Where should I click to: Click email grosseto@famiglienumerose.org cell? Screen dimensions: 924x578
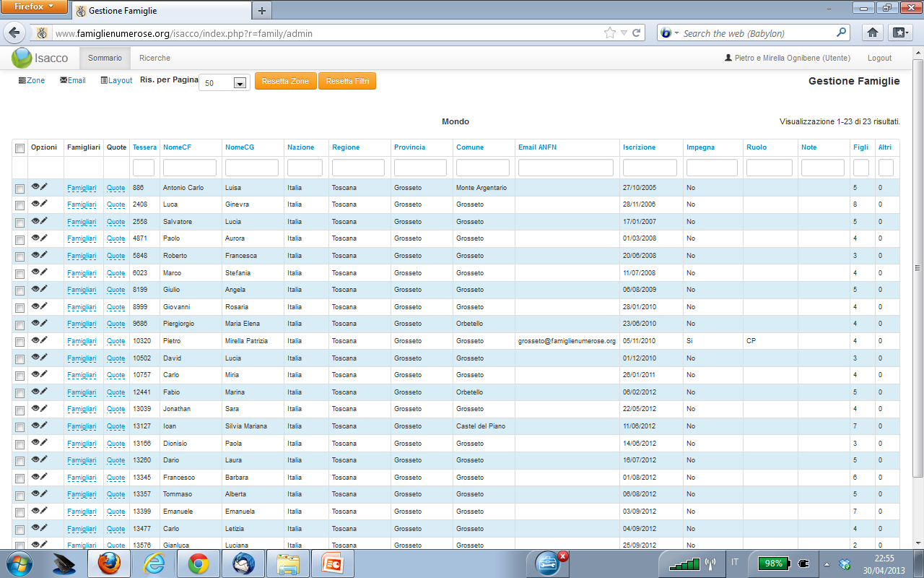click(x=567, y=341)
